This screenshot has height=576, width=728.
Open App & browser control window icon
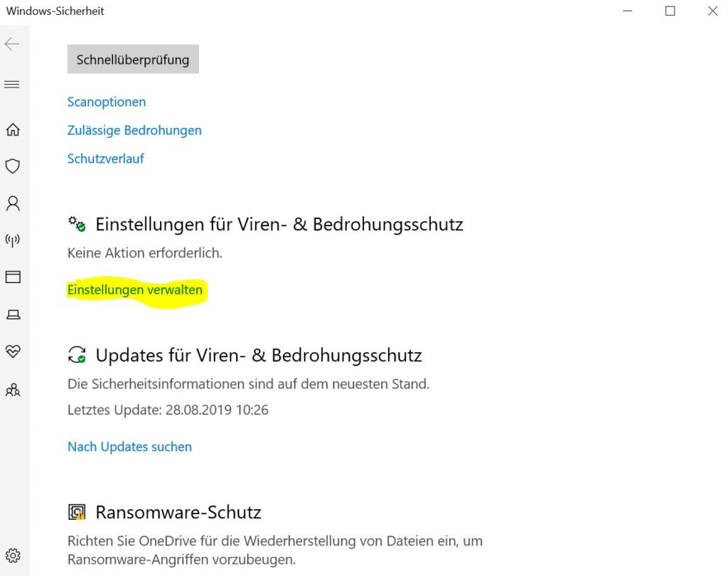coord(13,277)
